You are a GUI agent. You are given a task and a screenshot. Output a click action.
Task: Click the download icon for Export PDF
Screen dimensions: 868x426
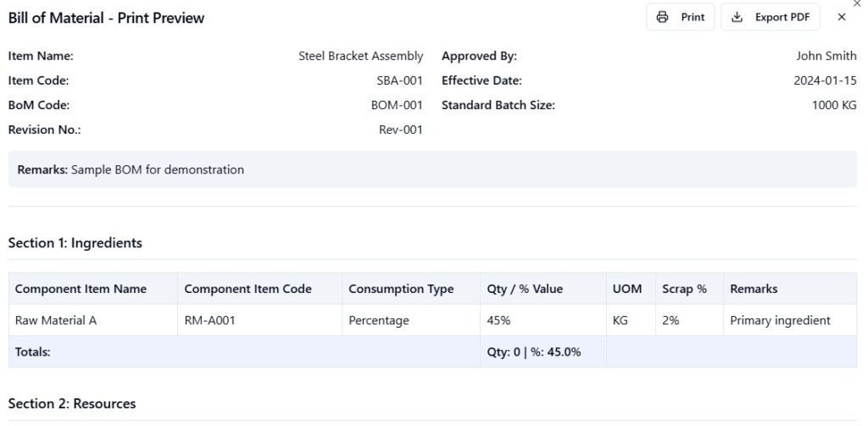click(x=737, y=17)
